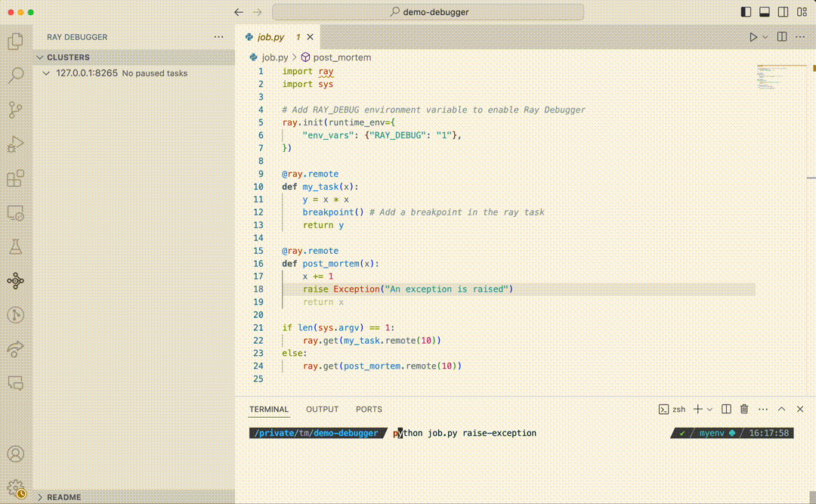The height and width of the screenshot is (504, 816).
Task: Open the Explorer view in activity bar
Action: pos(15,42)
